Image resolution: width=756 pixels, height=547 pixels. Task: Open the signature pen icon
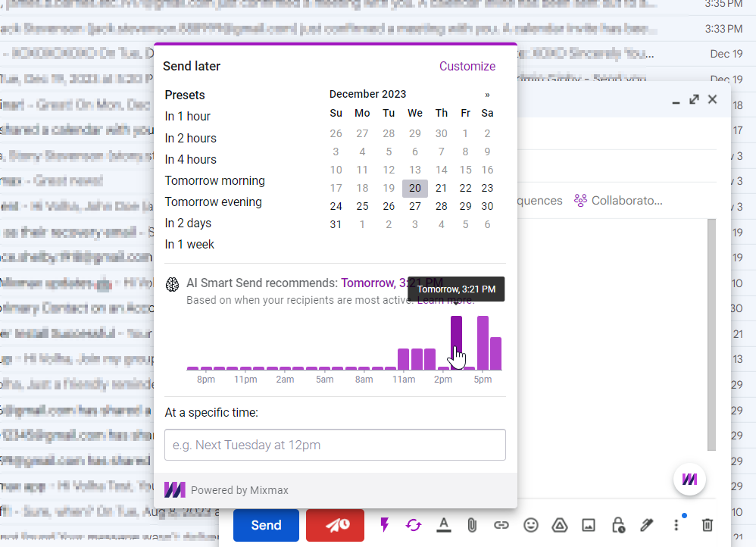click(x=646, y=524)
